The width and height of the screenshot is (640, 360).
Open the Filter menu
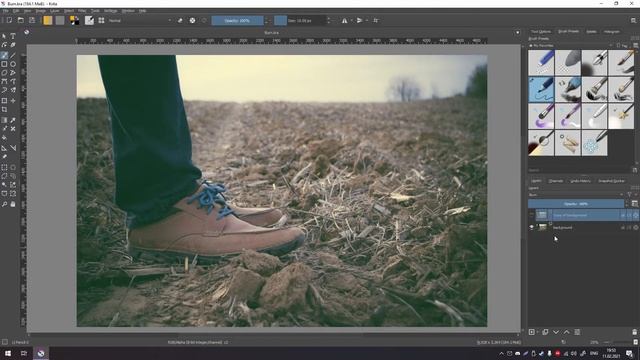(82, 11)
